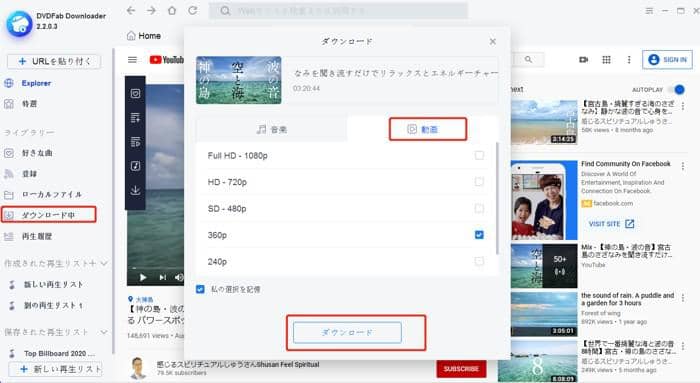Collapse the saved playlists section
Screen dimensions: 700x383
pos(104,332)
